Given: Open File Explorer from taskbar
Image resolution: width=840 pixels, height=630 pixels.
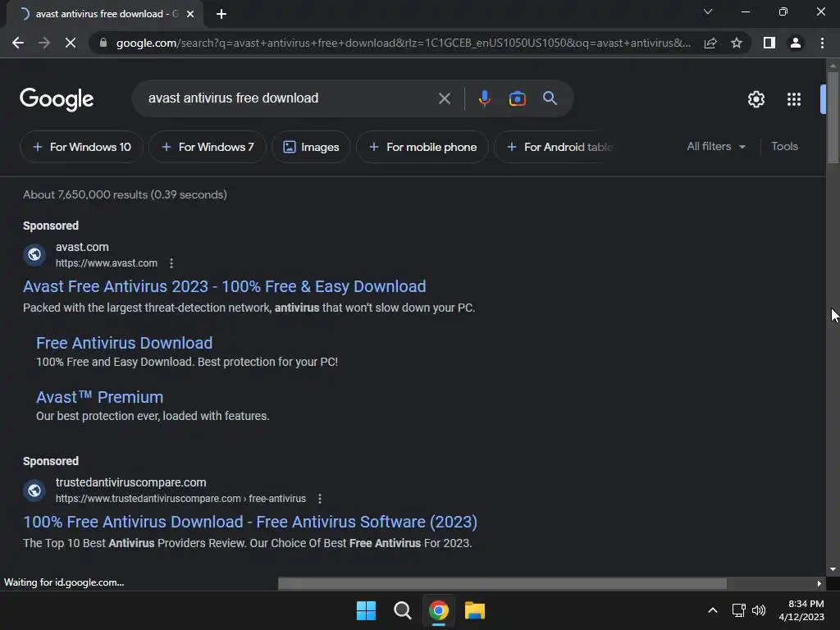Looking at the screenshot, I should pos(475,610).
